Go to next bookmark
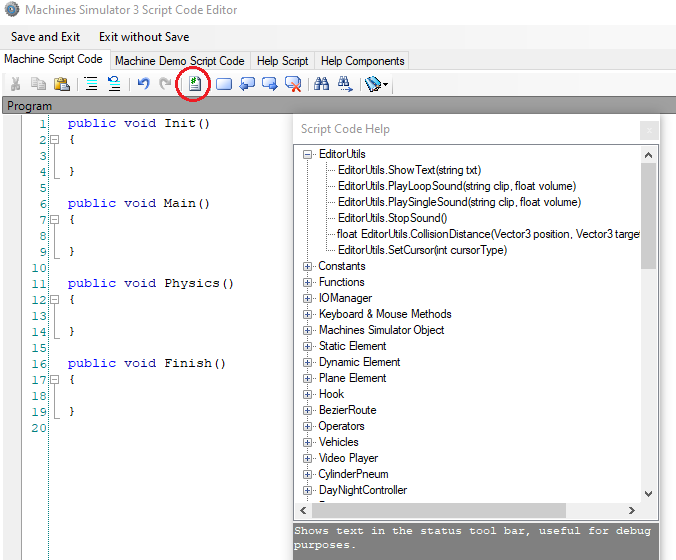The width and height of the screenshot is (676, 560). point(270,84)
